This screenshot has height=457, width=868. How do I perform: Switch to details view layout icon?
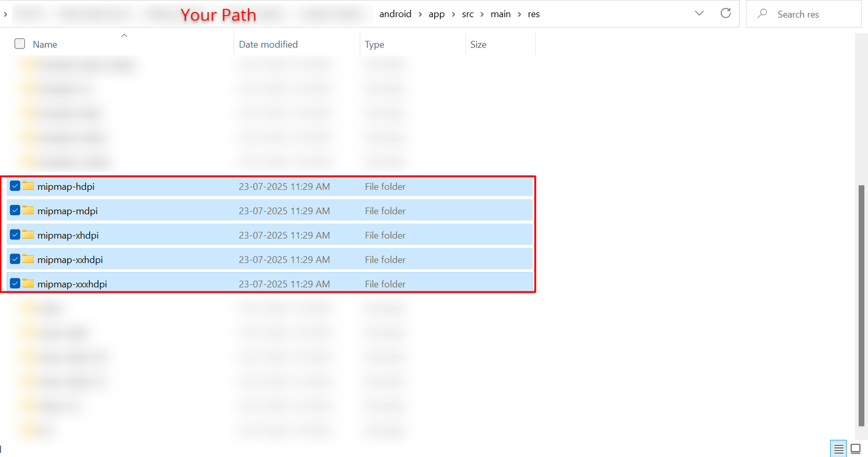click(x=839, y=449)
